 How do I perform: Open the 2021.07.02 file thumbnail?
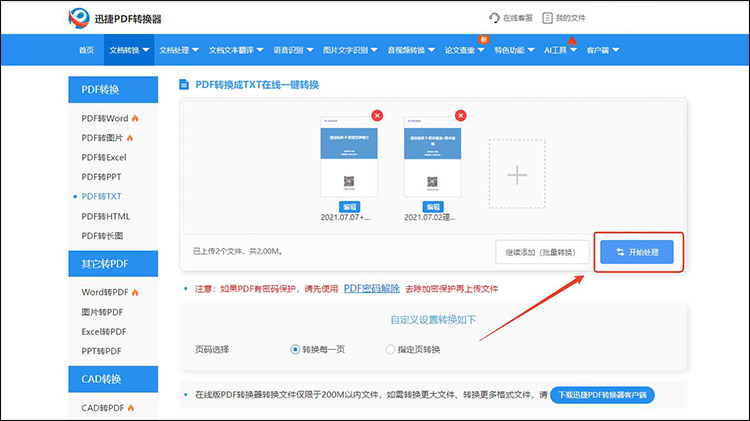(x=432, y=156)
